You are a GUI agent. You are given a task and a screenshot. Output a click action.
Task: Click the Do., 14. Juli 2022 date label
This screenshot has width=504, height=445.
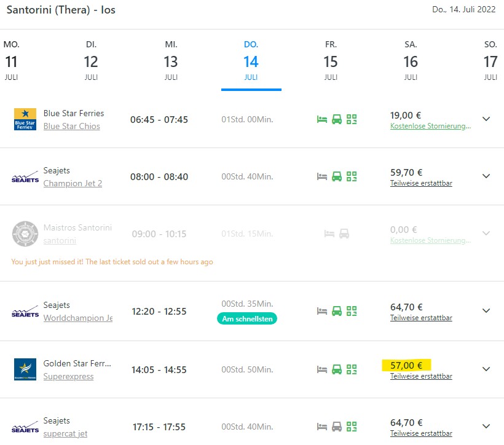point(464,10)
